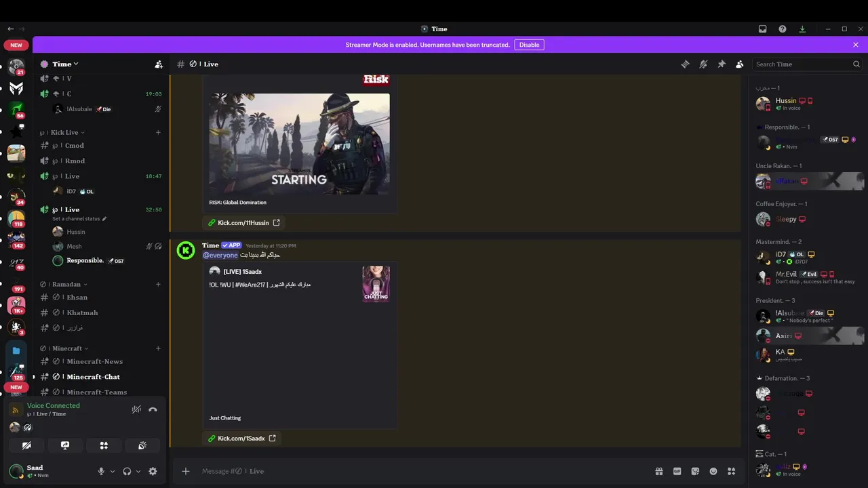868x488 pixels.
Task: Click the Time bot avatar in chat
Action: (186, 250)
